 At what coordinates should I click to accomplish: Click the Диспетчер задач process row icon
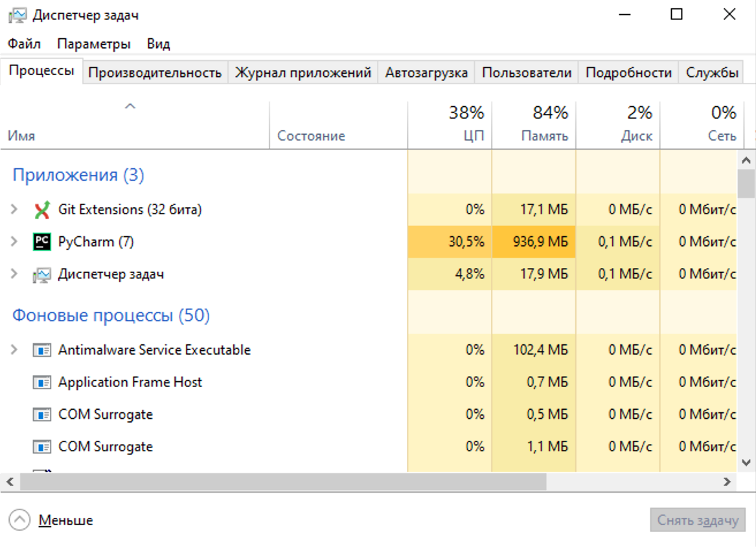point(42,274)
